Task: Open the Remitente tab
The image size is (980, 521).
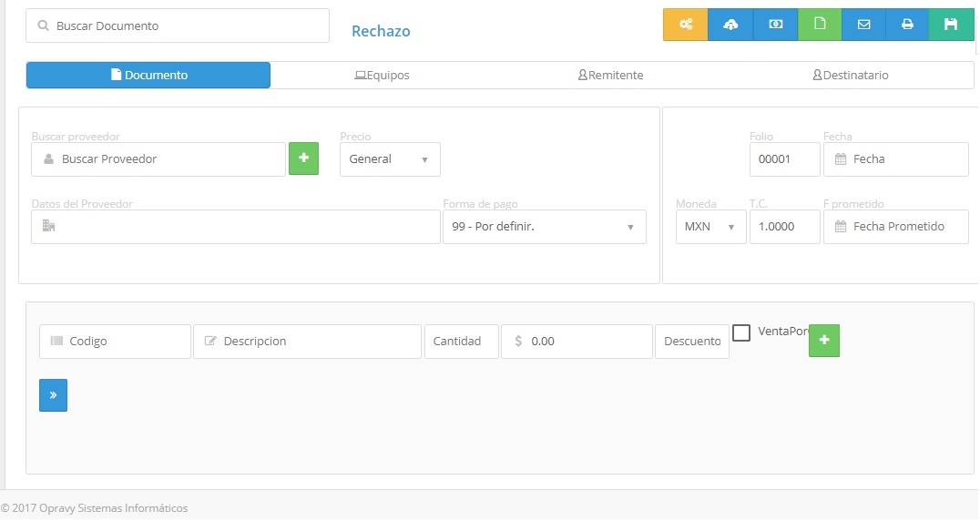Action: coord(611,76)
